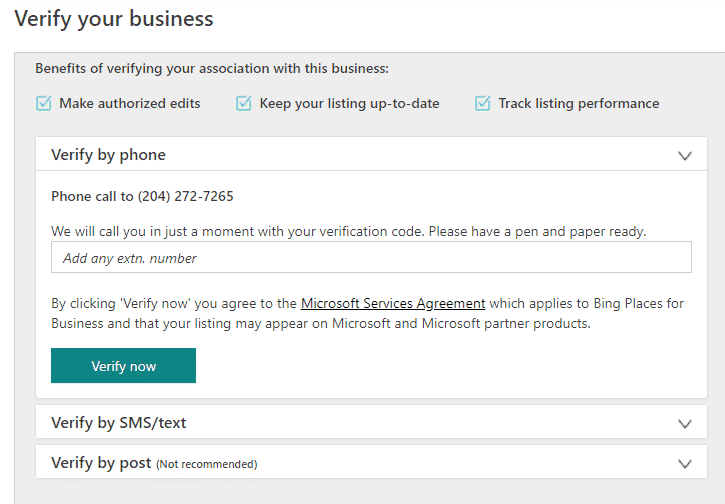
Task: Click the (Not recommended) note text
Action: click(x=206, y=464)
